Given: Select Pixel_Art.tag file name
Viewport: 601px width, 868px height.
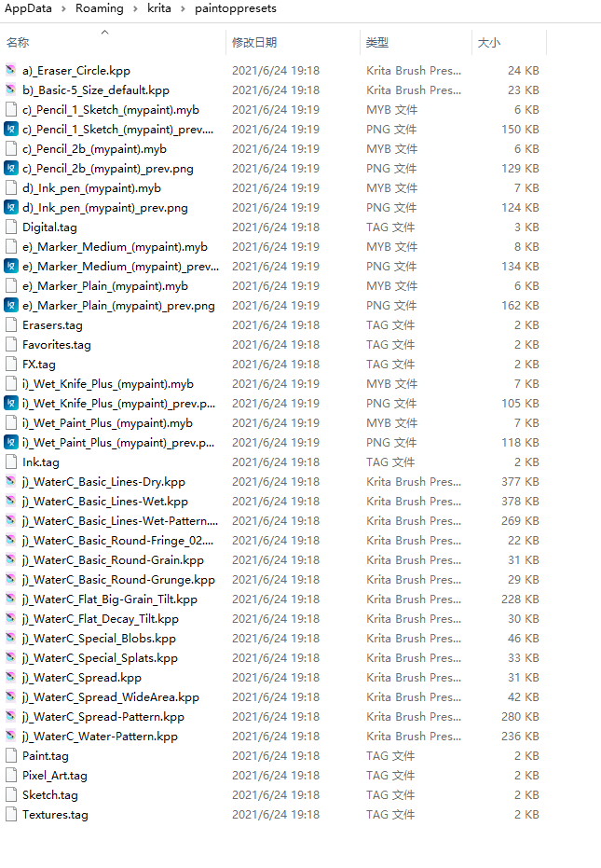Looking at the screenshot, I should (x=55, y=776).
